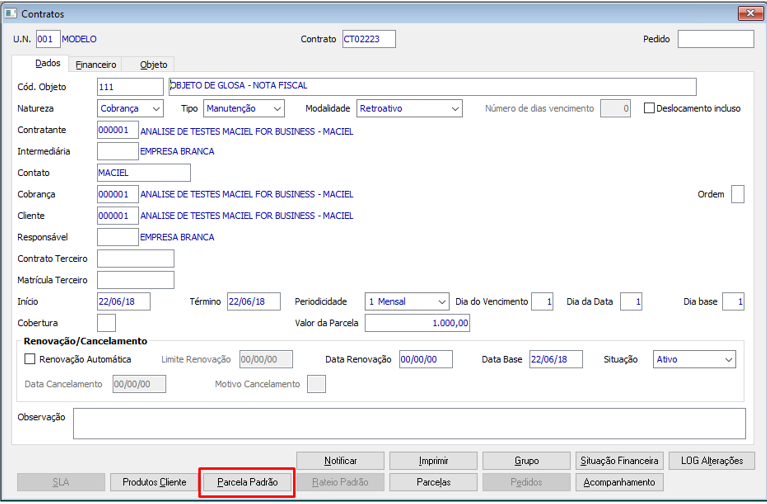Open the Parcelas button

click(x=433, y=482)
